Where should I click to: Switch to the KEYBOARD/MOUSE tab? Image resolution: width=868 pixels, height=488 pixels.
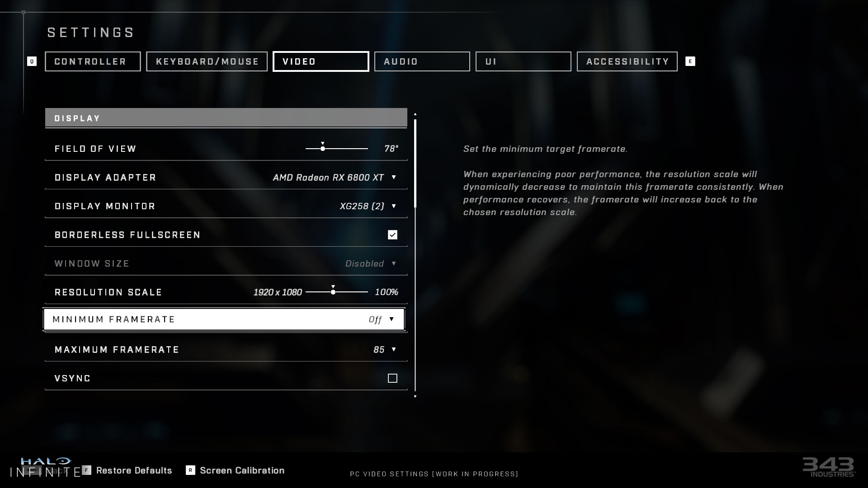point(208,61)
